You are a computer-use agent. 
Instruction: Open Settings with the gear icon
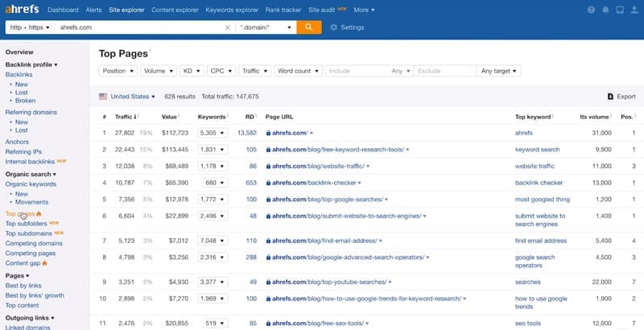tap(347, 27)
